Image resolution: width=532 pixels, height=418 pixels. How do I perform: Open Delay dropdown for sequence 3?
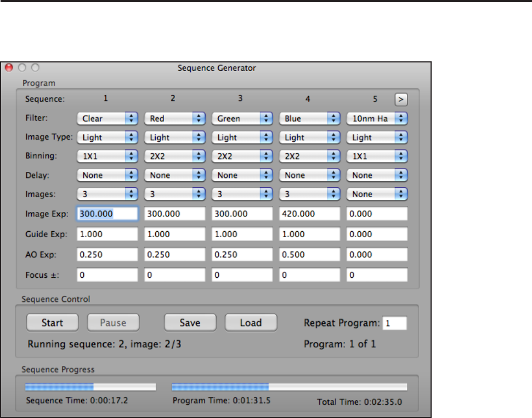point(242,175)
